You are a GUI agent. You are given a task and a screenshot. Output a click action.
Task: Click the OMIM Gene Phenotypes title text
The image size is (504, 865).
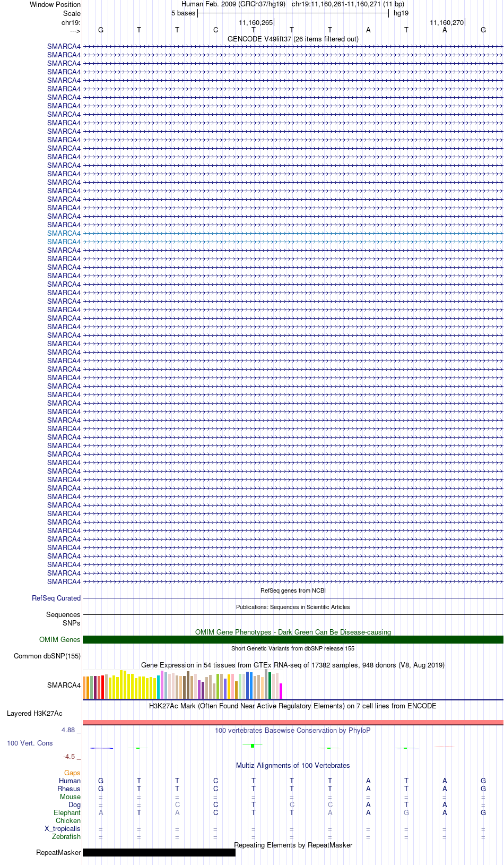293,632
